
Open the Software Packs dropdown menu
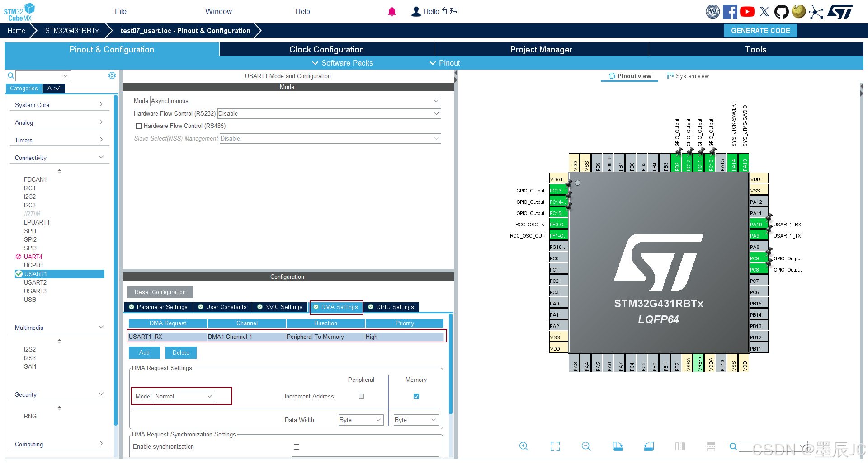pos(343,63)
